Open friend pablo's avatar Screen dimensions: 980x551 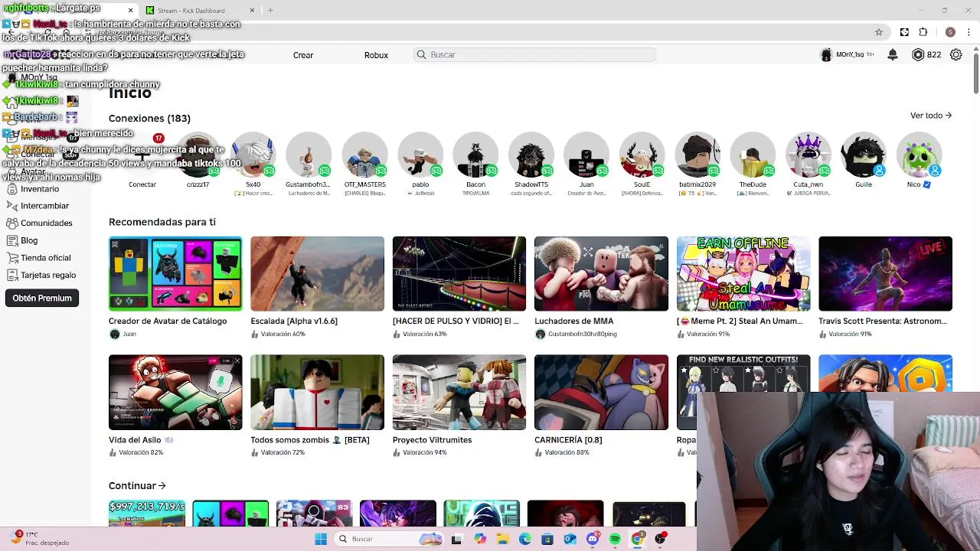tap(420, 155)
